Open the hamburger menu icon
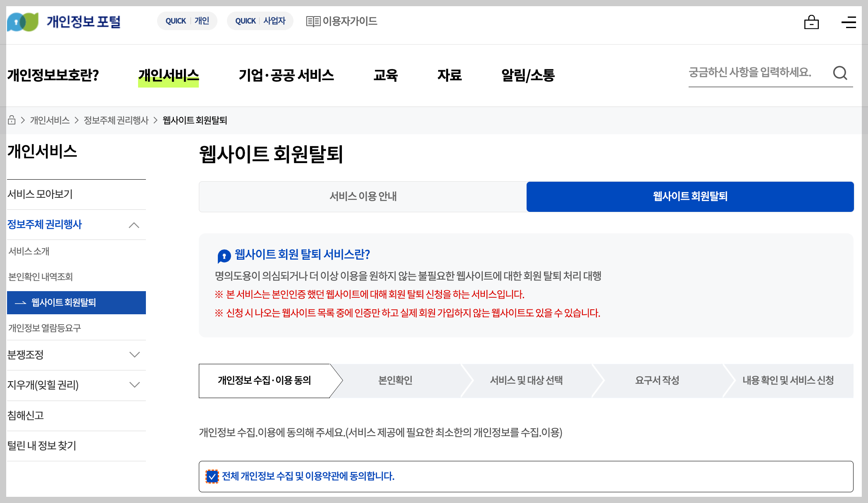The width and height of the screenshot is (868, 503). 849,22
